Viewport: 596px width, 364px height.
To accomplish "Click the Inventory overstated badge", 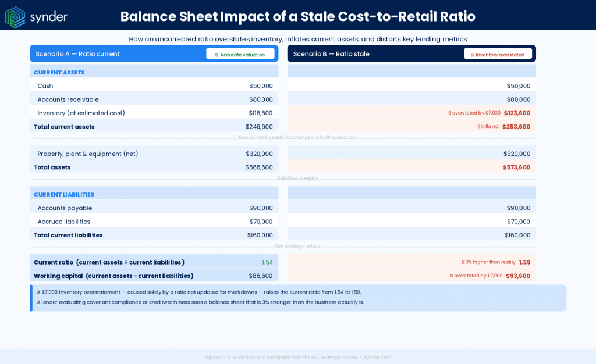I will (x=498, y=53).
